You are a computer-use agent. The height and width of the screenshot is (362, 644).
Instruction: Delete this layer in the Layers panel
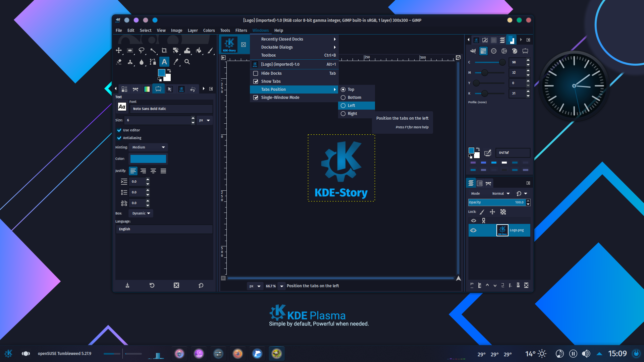click(x=526, y=285)
